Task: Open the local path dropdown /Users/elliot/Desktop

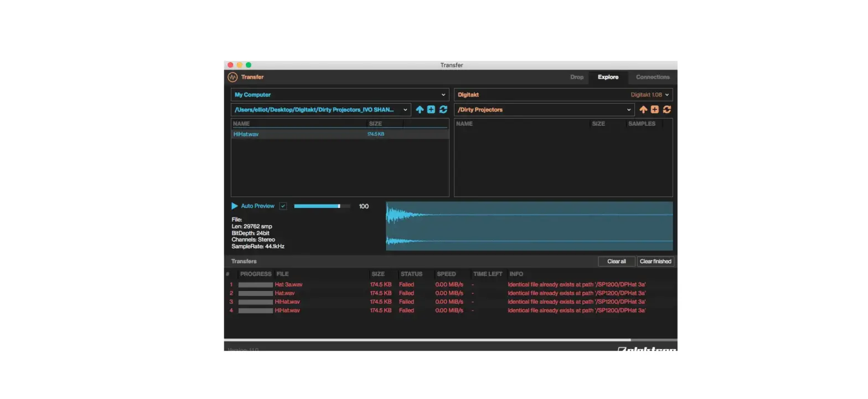Action: click(x=321, y=110)
